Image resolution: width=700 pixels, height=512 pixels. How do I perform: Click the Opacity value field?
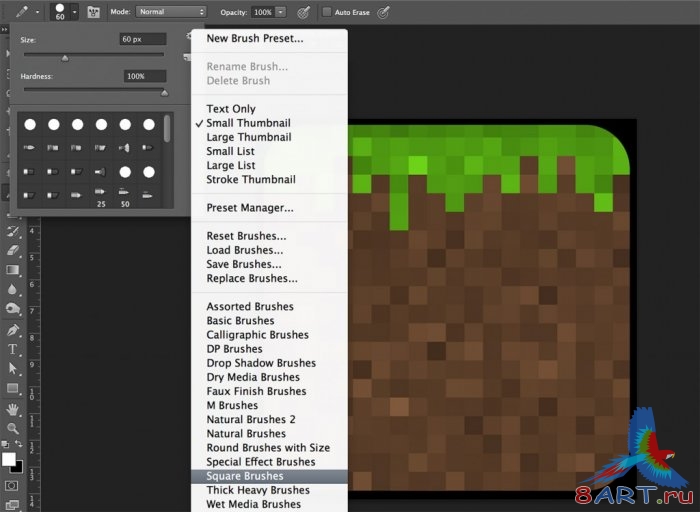tap(262, 12)
